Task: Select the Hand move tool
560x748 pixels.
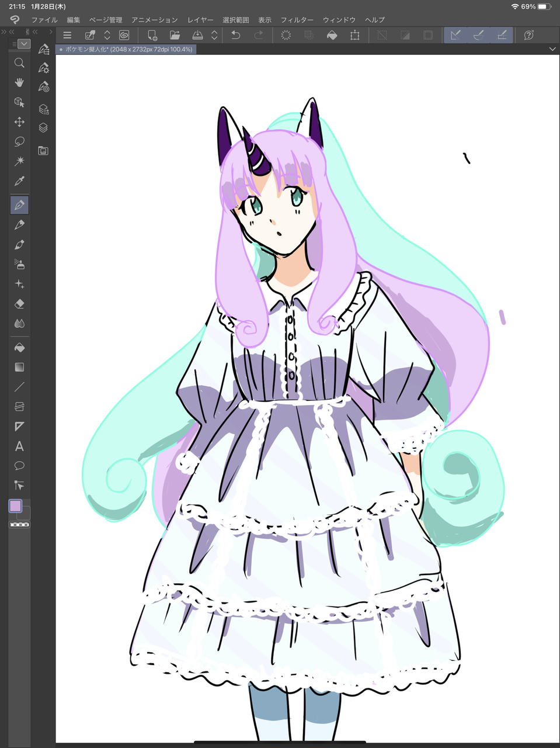Action: point(19,82)
